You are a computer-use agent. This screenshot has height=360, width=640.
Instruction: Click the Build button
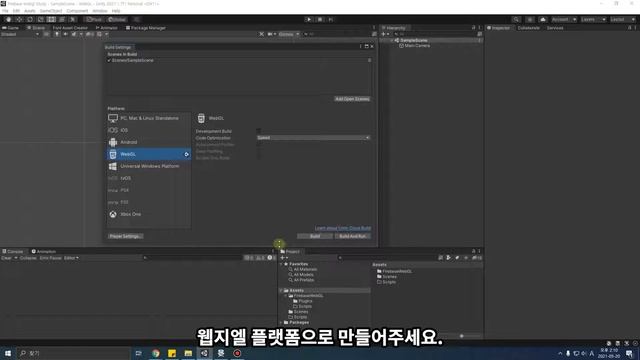point(315,236)
